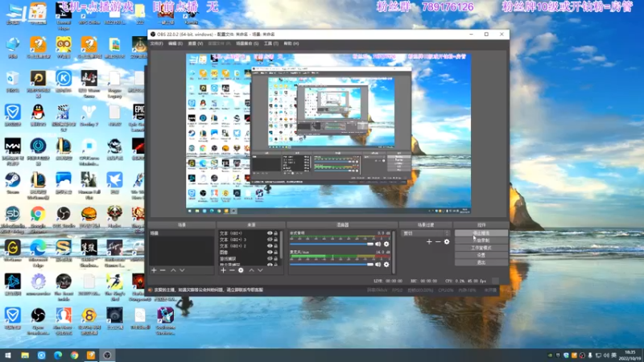644x362 pixels.
Task: Open the 文件(F) File menu
Action: 156,43
